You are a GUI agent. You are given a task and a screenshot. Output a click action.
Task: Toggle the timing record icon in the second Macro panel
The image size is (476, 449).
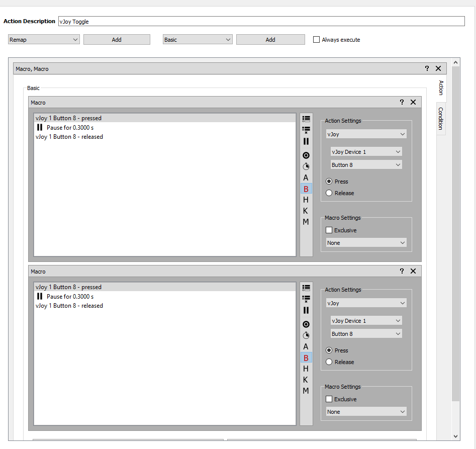coord(306,335)
